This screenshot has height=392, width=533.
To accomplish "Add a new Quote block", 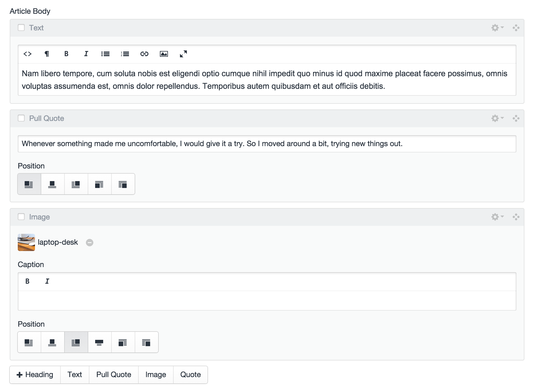I will pos(190,375).
